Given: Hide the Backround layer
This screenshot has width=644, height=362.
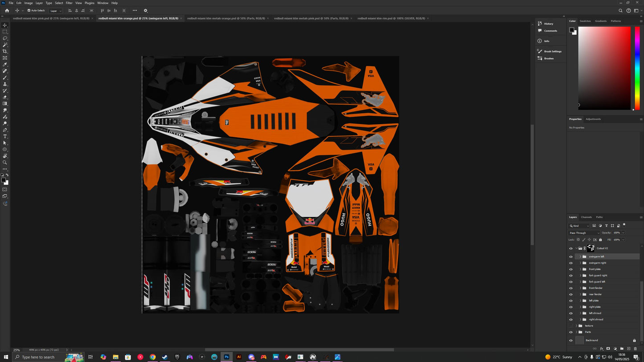Looking at the screenshot, I should tap(571, 340).
